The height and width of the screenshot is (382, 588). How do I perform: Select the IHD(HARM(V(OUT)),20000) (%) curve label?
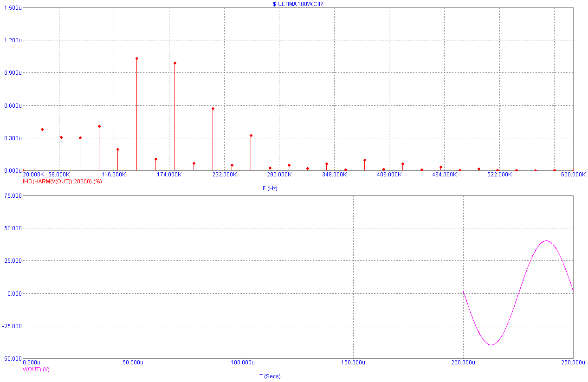click(x=62, y=181)
